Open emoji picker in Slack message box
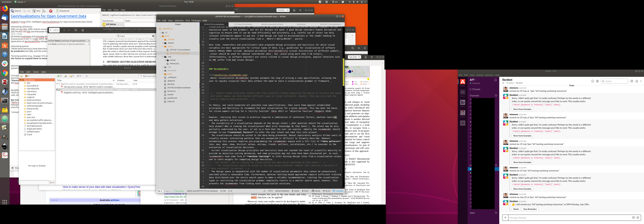This screenshot has width=644, height=224. (x=638, y=218)
